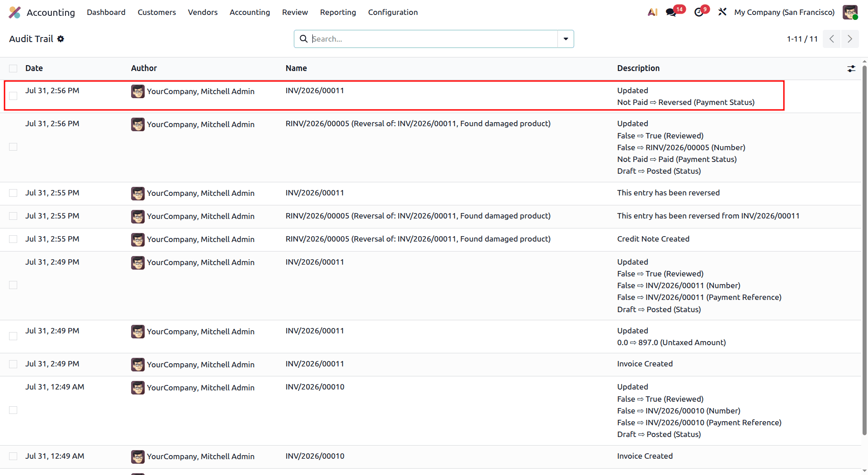
Task: Click 'Not Paid ⇨ Reversed (Payment Status)' text
Action: [686, 102]
